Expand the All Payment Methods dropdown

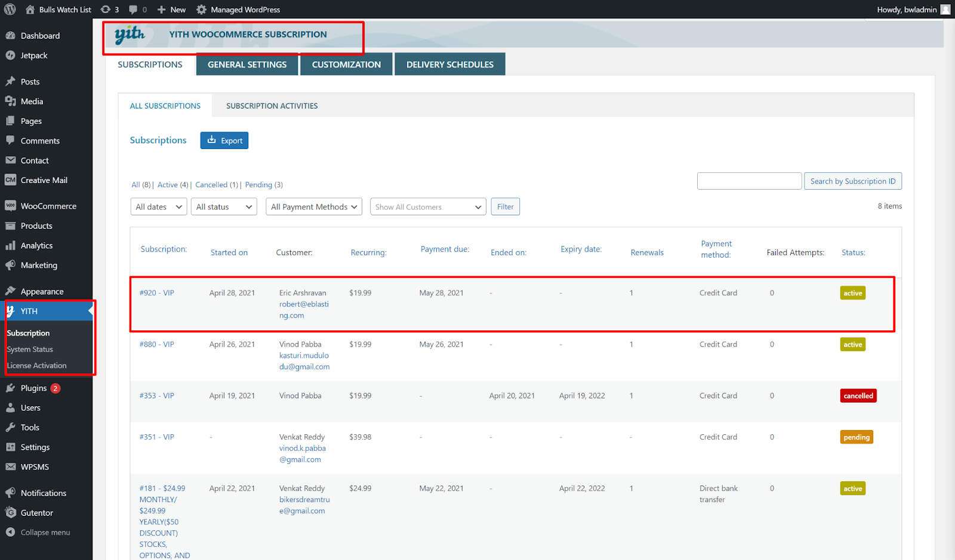[x=314, y=207]
